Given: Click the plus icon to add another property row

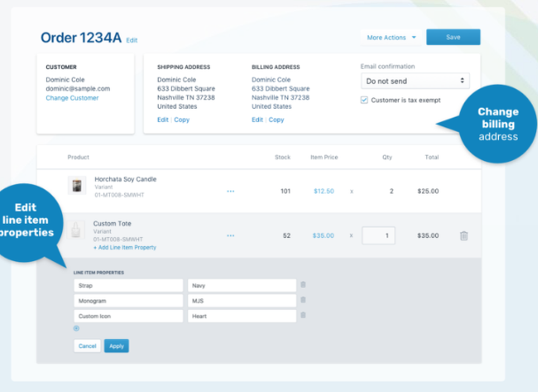Looking at the screenshot, I should 76,328.
